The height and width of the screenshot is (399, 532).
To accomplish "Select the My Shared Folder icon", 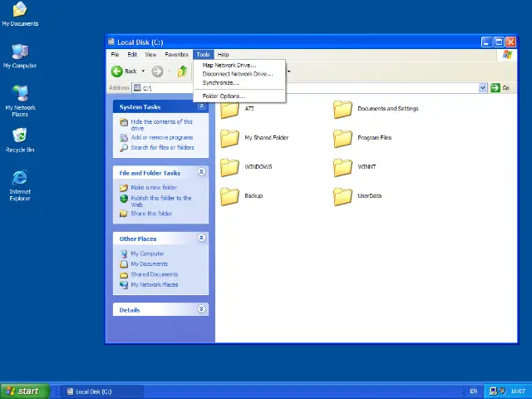I will pyautogui.click(x=229, y=139).
